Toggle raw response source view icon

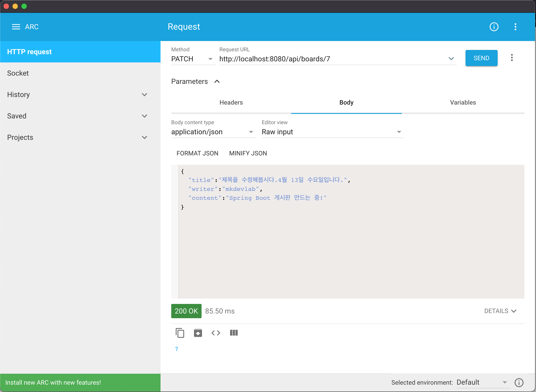[216, 333]
